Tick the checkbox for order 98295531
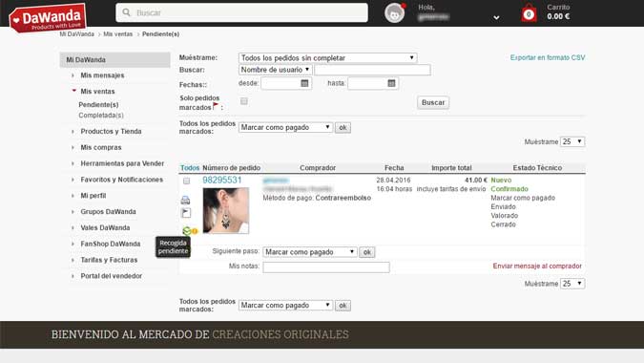The height and width of the screenshot is (363, 644). (186, 181)
